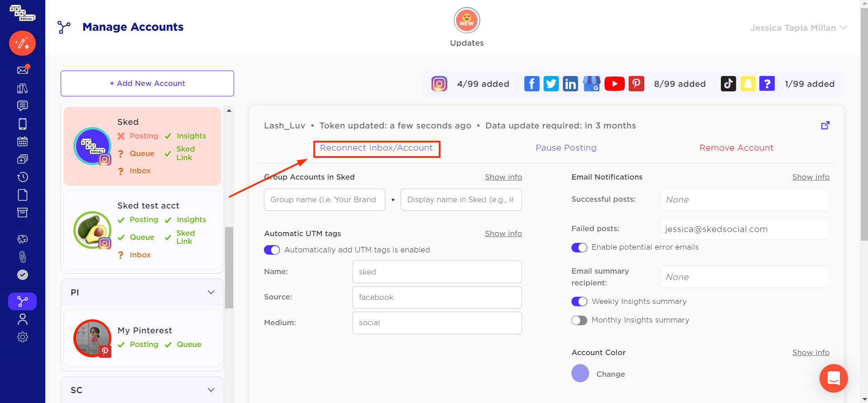Open the create post magic wand button
Image resolution: width=868 pixels, height=403 pixels.
(x=23, y=43)
